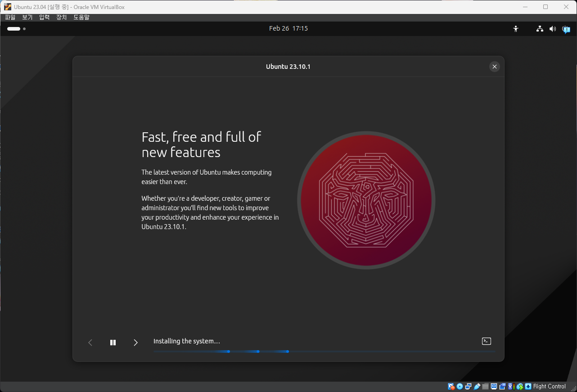This screenshot has width=577, height=392.
Task: Open the 파일 menu in VirtualBox
Action: pos(10,17)
